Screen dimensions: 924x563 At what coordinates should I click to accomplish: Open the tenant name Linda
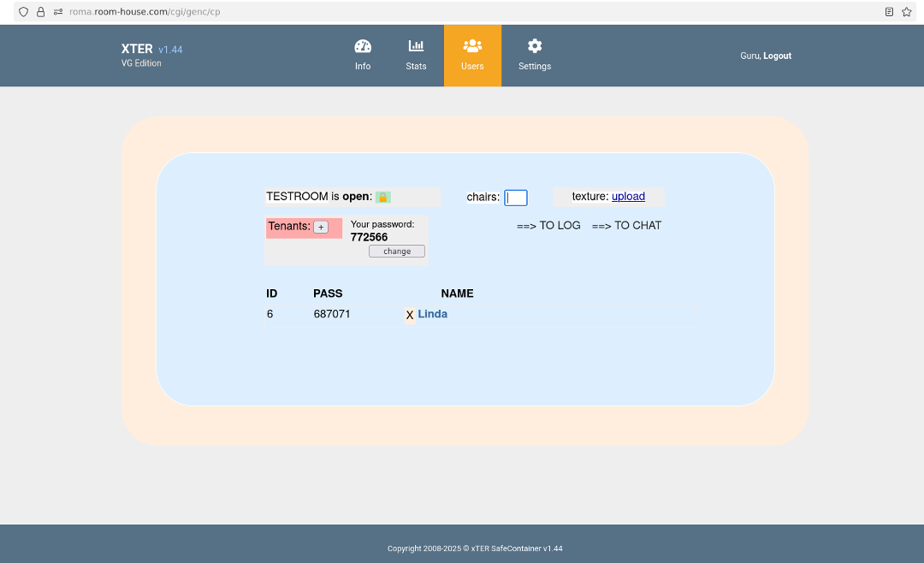[x=432, y=314]
